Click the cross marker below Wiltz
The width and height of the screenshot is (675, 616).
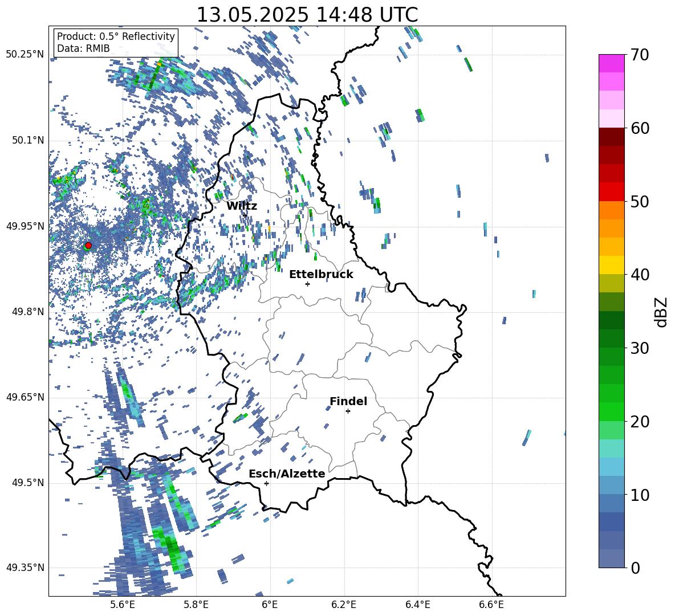click(245, 215)
